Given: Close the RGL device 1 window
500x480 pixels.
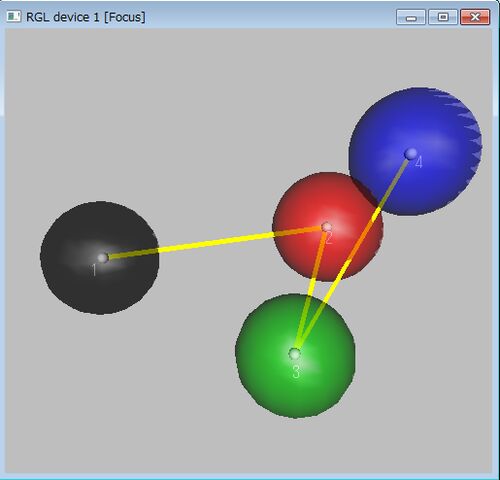Looking at the screenshot, I should click(475, 17).
